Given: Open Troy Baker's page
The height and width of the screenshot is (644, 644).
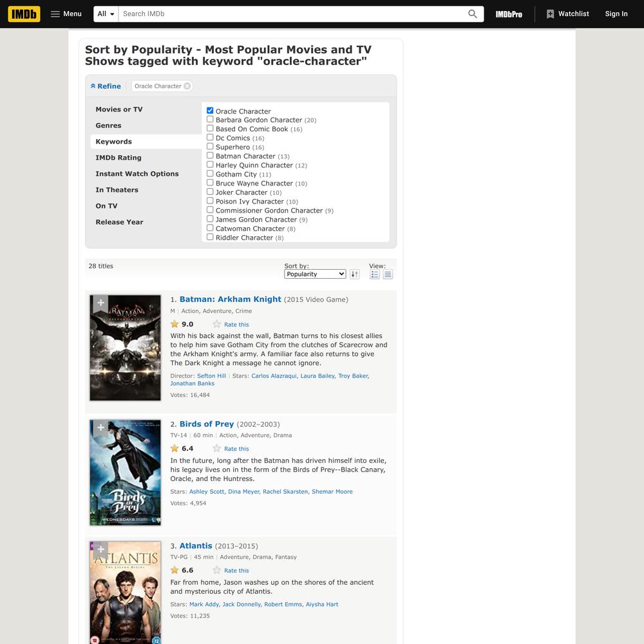Looking at the screenshot, I should 354,376.
